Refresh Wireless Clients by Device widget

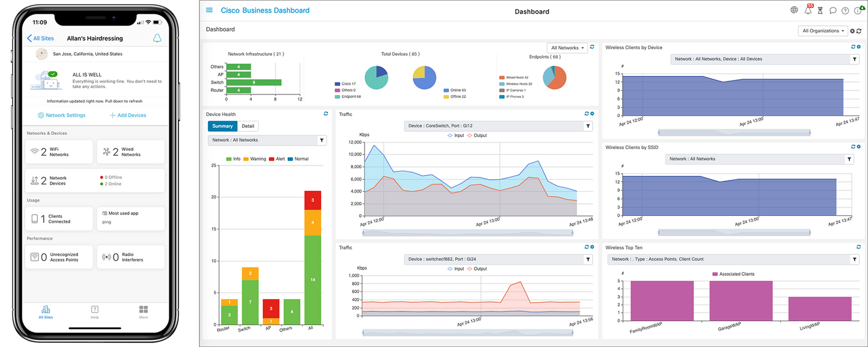click(853, 47)
